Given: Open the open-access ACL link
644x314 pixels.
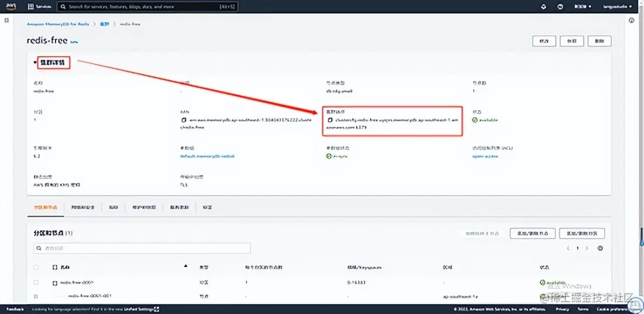Looking at the screenshot, I should [485, 156].
